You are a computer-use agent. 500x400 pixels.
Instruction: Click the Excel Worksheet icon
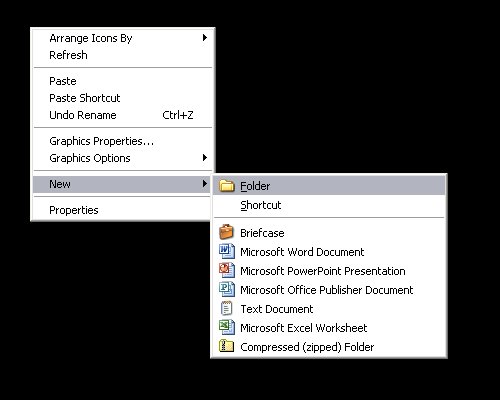(x=227, y=327)
